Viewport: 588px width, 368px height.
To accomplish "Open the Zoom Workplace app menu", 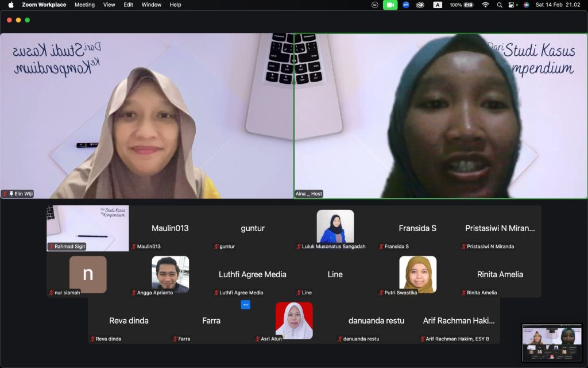I will [x=44, y=5].
